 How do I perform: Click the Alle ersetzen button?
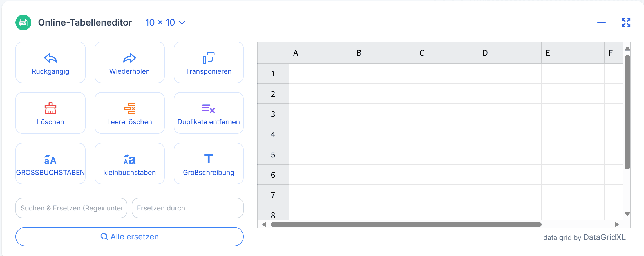click(x=129, y=237)
